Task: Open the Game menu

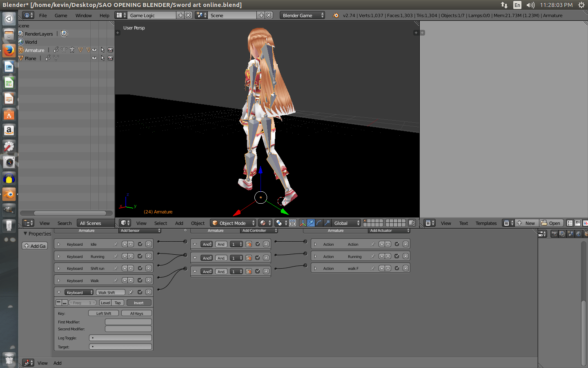Action: pyautogui.click(x=60, y=15)
